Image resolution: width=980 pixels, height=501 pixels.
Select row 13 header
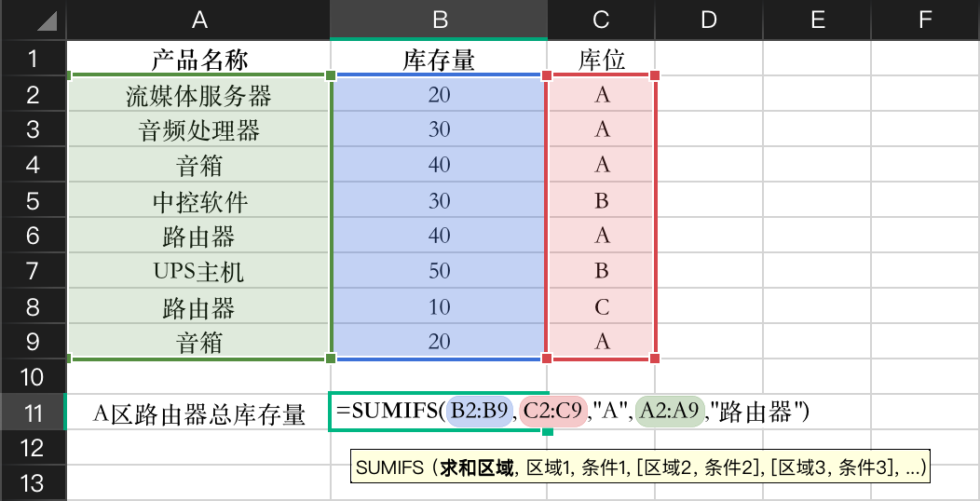point(33,482)
